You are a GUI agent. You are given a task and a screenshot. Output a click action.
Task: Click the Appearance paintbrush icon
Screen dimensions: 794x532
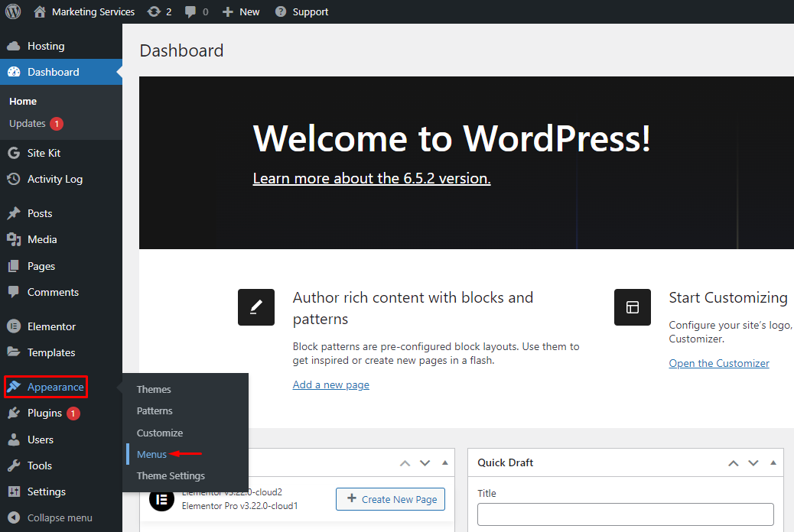pyautogui.click(x=14, y=387)
